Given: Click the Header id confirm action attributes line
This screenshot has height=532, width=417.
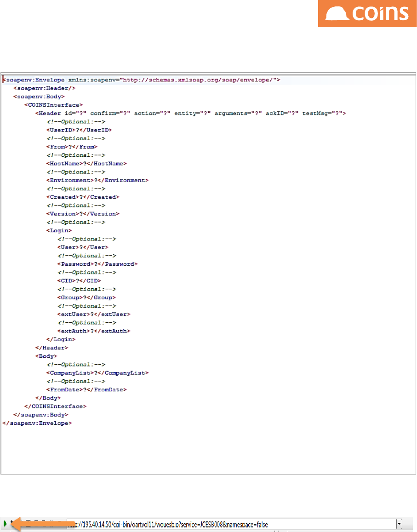Looking at the screenshot, I should click(191, 113).
